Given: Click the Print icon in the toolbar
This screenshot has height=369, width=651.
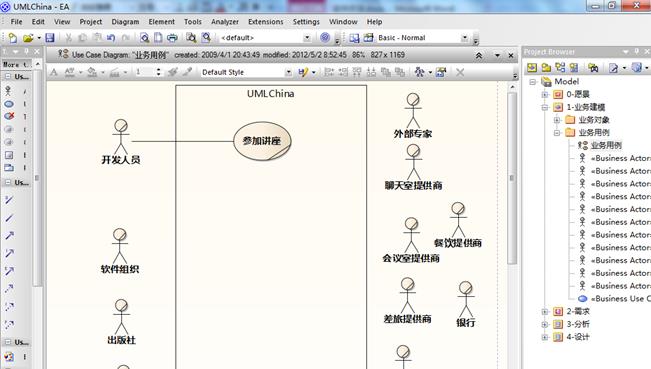Looking at the screenshot, I should (x=172, y=38).
